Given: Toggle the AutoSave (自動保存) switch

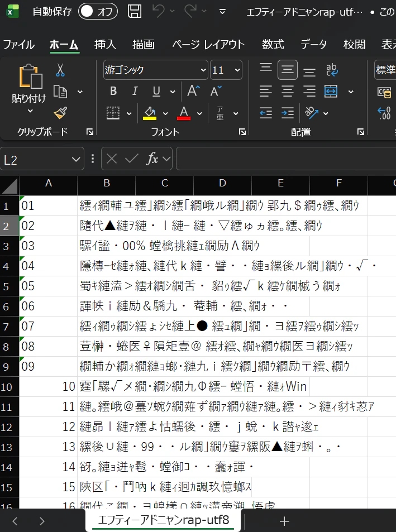Looking at the screenshot, I should tap(98, 12).
